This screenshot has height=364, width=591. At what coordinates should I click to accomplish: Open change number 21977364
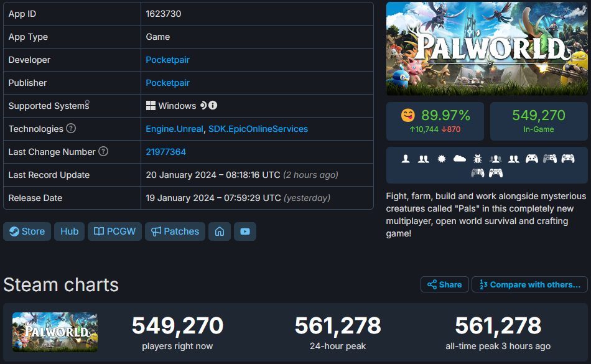166,152
